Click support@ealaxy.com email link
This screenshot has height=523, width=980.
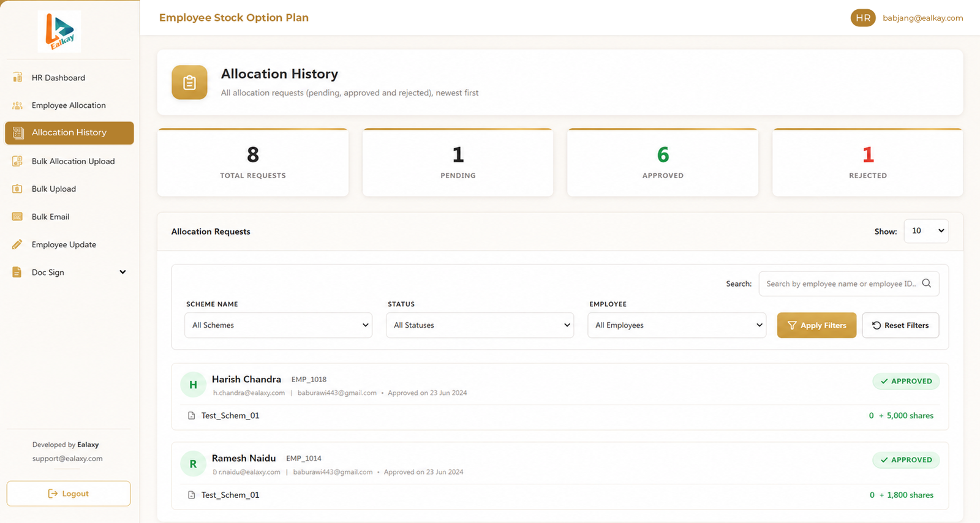click(x=67, y=458)
